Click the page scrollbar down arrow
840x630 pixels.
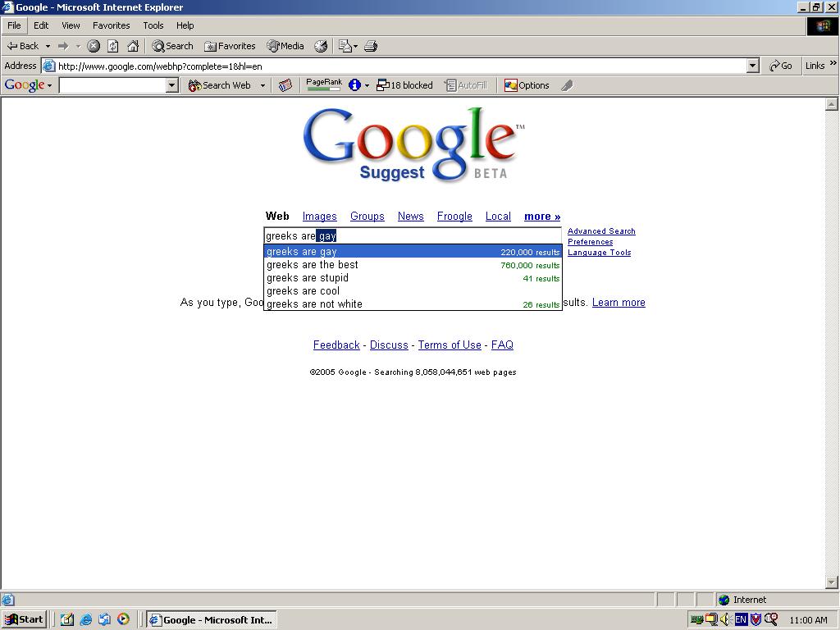pos(832,582)
